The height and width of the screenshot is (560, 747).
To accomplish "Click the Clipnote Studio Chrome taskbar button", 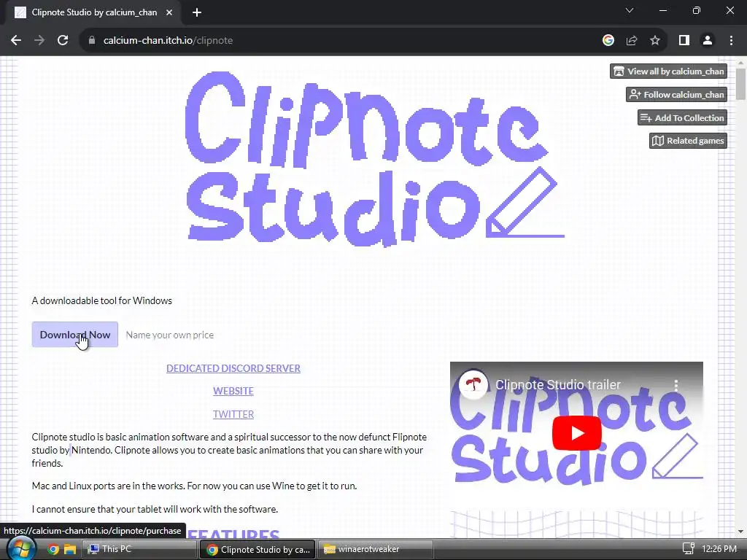I will tap(258, 549).
